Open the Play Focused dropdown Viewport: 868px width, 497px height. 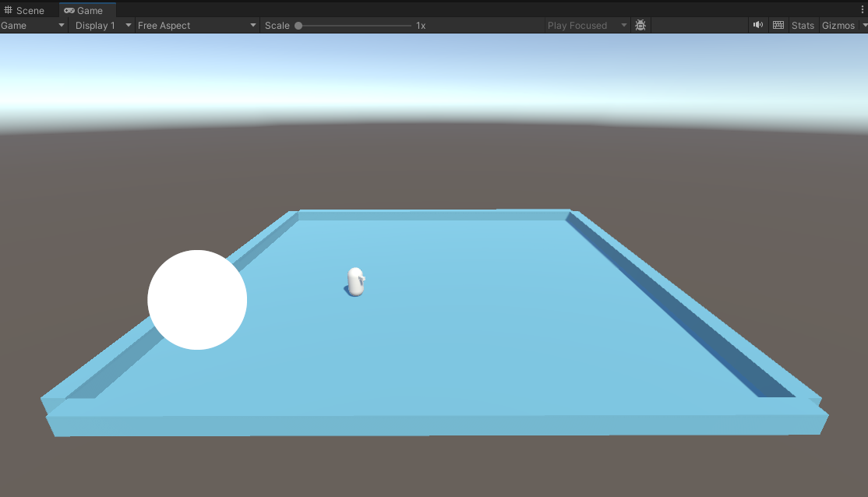586,26
